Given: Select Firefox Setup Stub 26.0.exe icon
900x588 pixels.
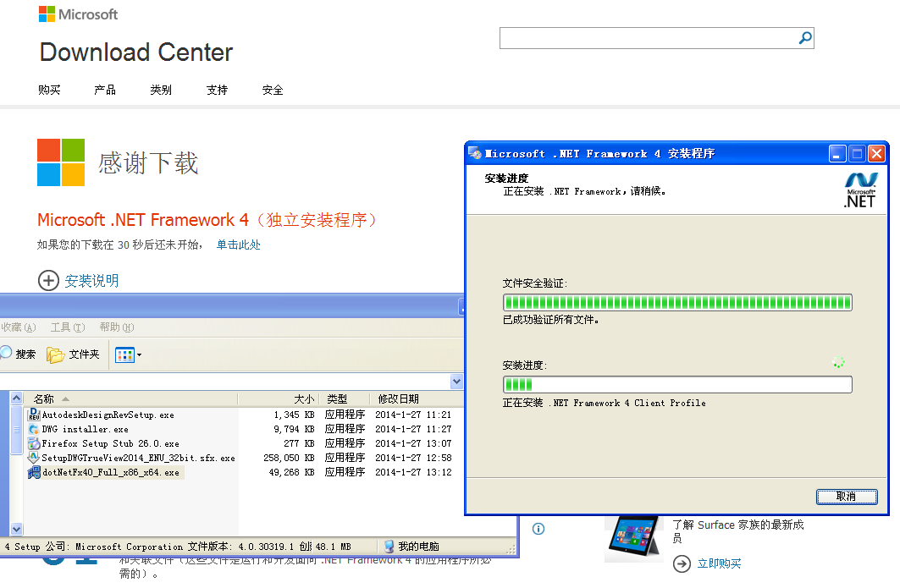Looking at the screenshot, I should click(x=34, y=443).
